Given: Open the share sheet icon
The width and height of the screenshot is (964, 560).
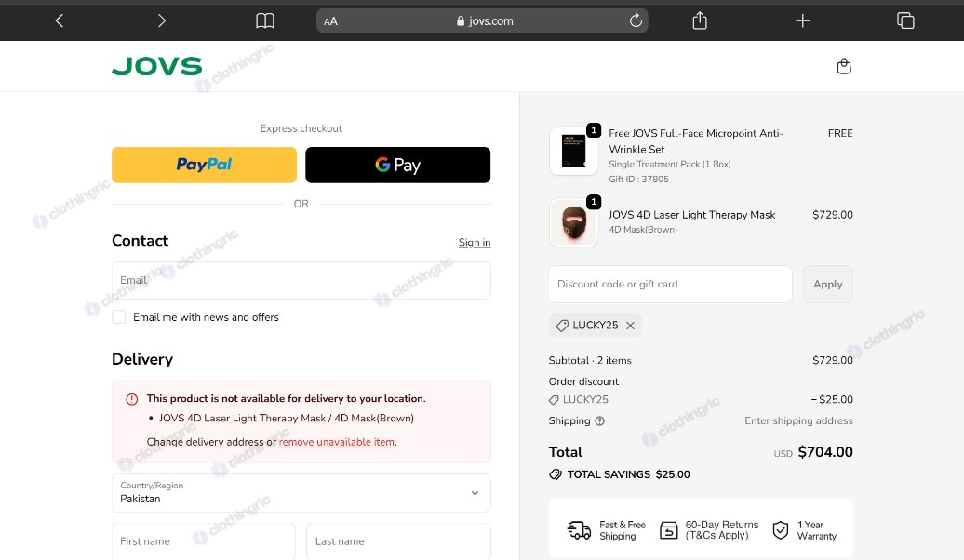Looking at the screenshot, I should point(700,20).
